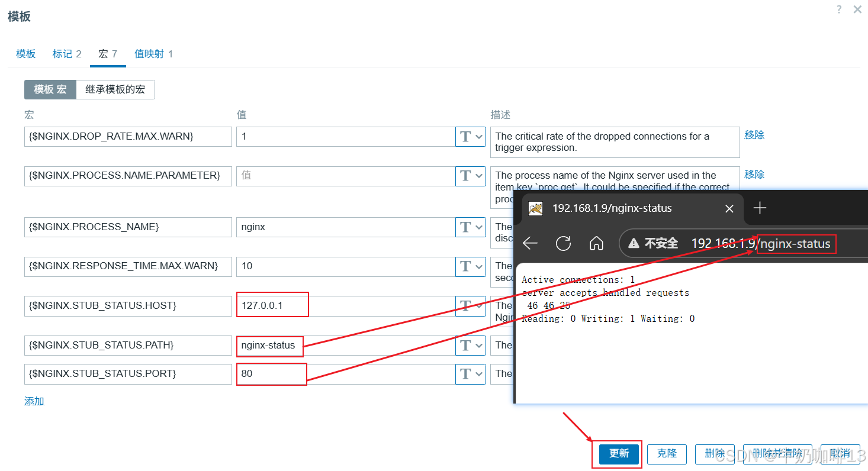Edit the {$NGINX.STUB_STATUS.PORT} macro name field
This screenshot has height=471, width=868.
128,374
